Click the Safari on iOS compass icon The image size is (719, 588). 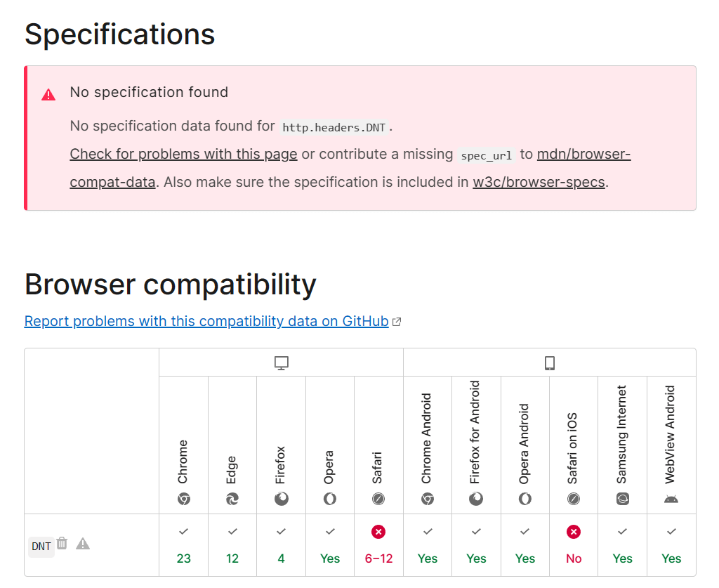574,499
